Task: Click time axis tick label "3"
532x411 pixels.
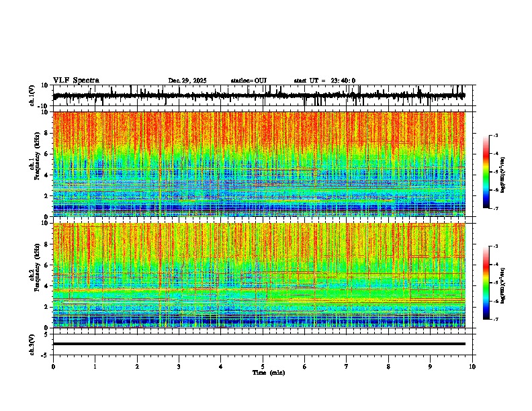Action: click(179, 367)
